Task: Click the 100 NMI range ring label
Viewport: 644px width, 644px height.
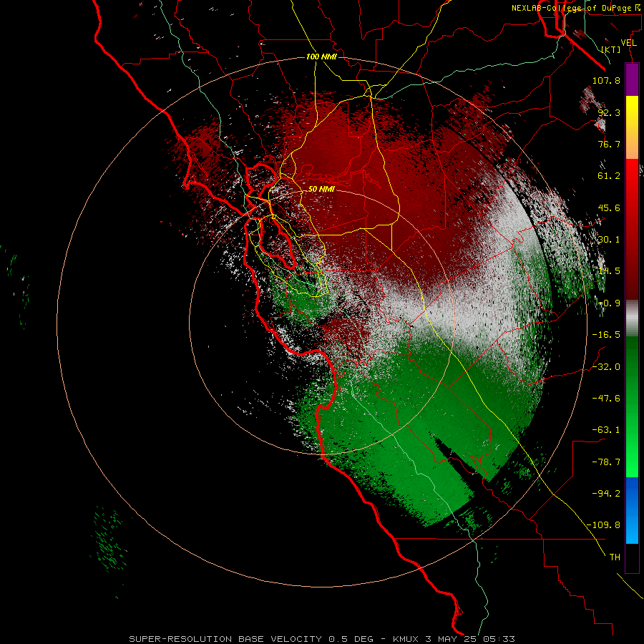Action: tap(321, 57)
